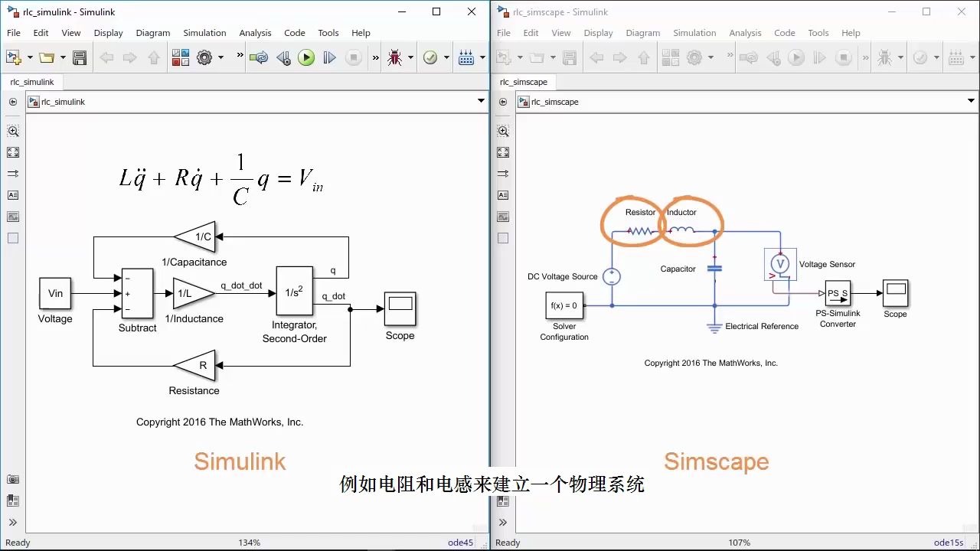Save the rlc_simulink model with floppy icon
Viewport: 980px width, 551px height.
[80, 57]
